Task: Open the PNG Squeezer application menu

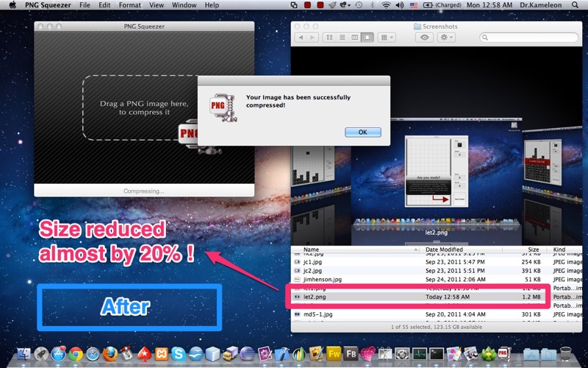Action: (x=48, y=5)
